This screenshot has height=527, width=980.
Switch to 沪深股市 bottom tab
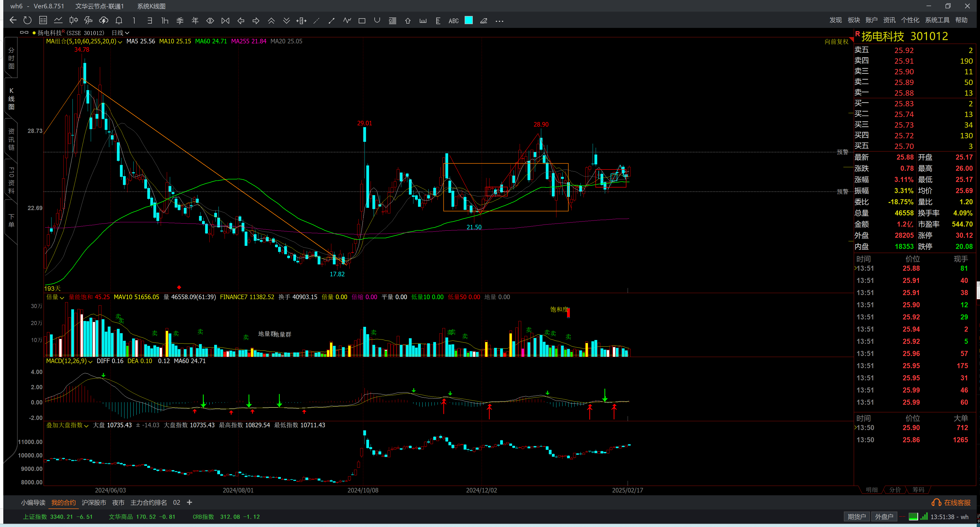tap(94, 503)
